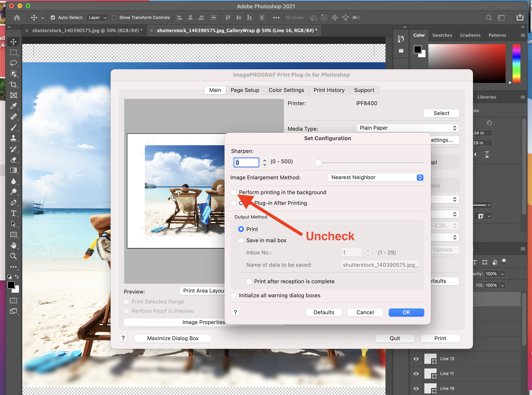Hide the Line 12 layer
Image resolution: width=532 pixels, height=395 pixels.
[416, 359]
